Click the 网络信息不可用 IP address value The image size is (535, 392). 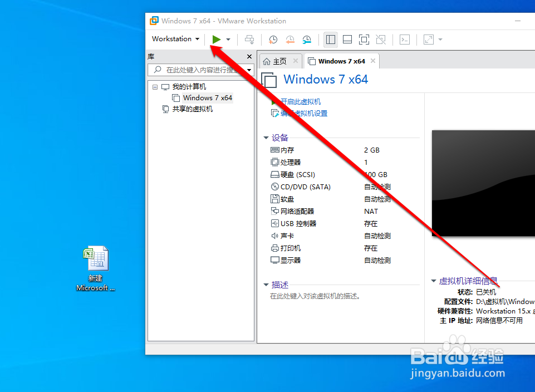[x=499, y=321]
